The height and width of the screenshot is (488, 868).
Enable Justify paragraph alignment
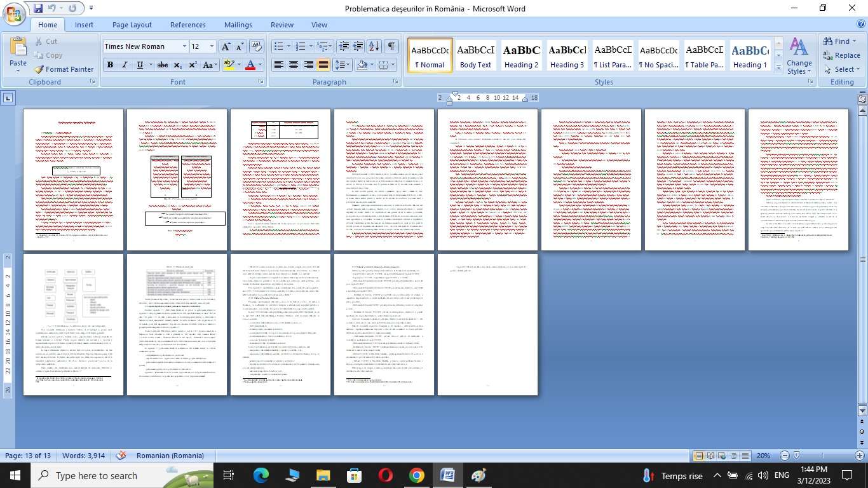point(323,65)
